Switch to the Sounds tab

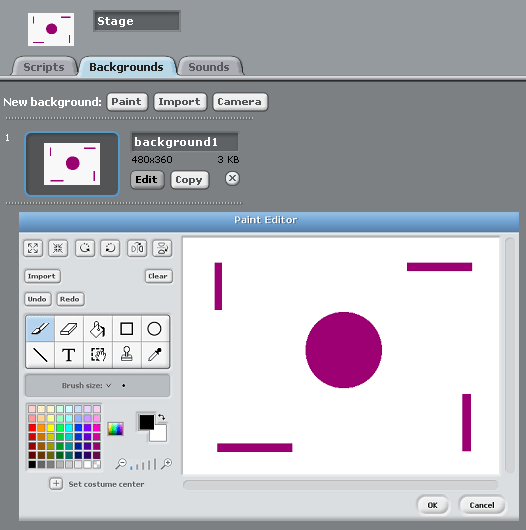click(x=209, y=67)
